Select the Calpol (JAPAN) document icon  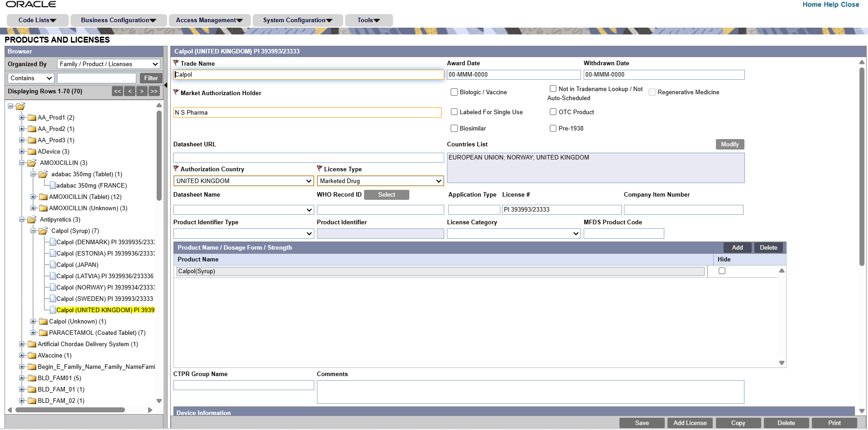54,265
